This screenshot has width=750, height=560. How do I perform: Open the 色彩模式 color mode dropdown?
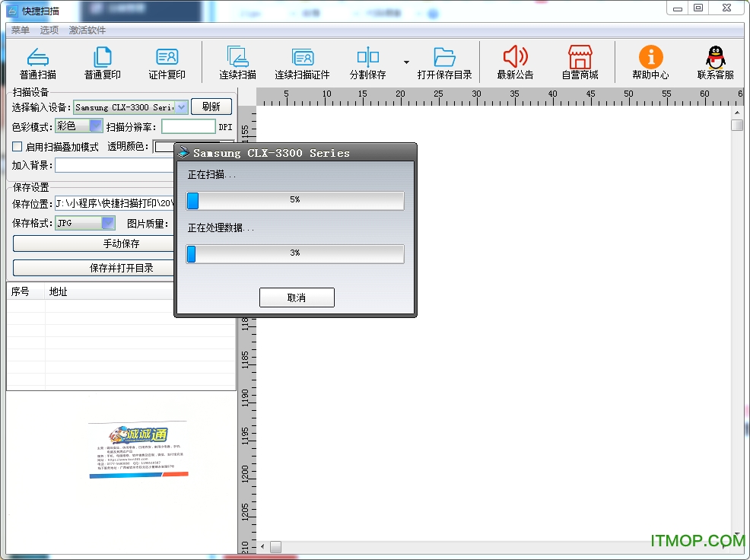tap(96, 126)
